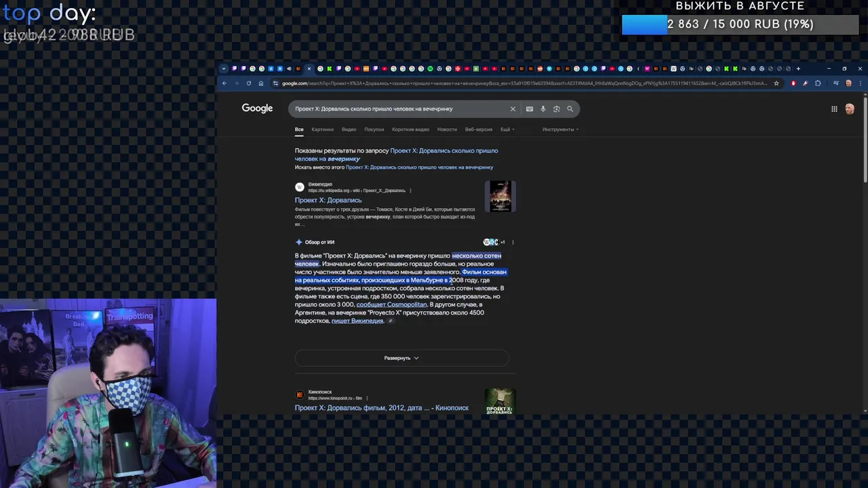The height and width of the screenshot is (488, 868).
Task: Open Wikipedia result 'Проект X: Дорвались'
Action: [328, 201]
